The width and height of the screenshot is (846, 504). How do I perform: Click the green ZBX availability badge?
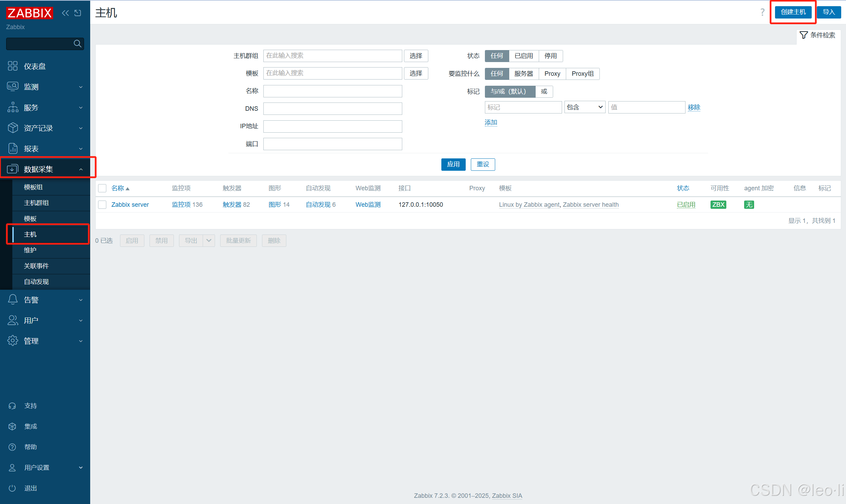point(718,205)
